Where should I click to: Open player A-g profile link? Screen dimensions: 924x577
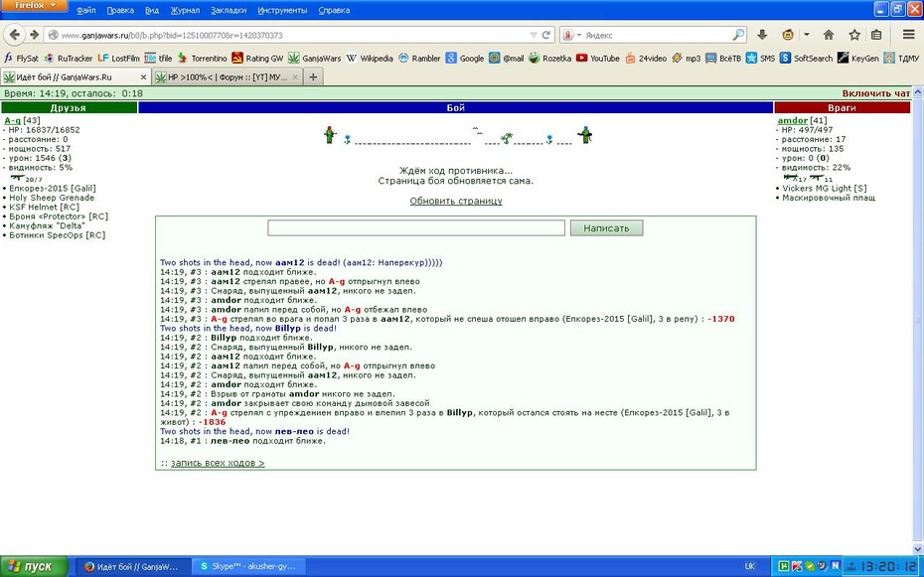[x=12, y=121]
